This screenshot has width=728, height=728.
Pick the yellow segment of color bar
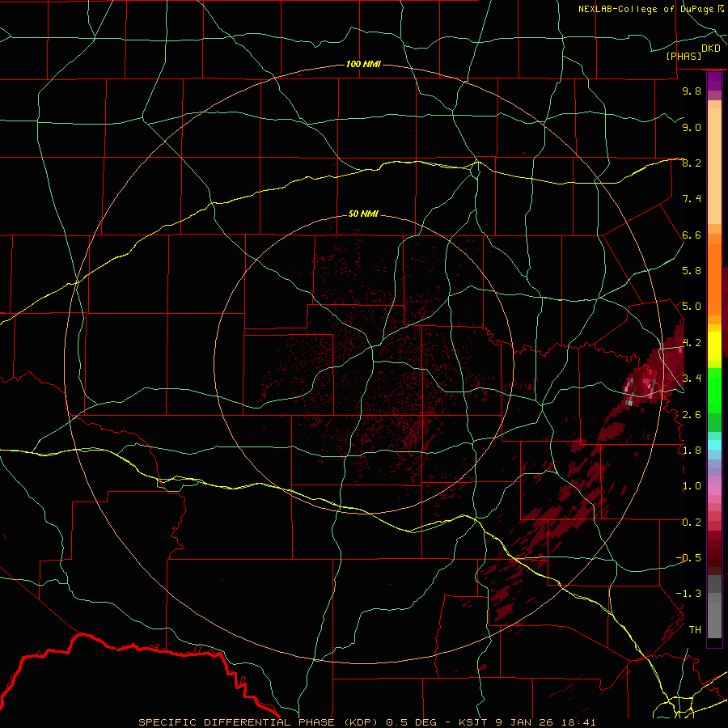point(714,346)
